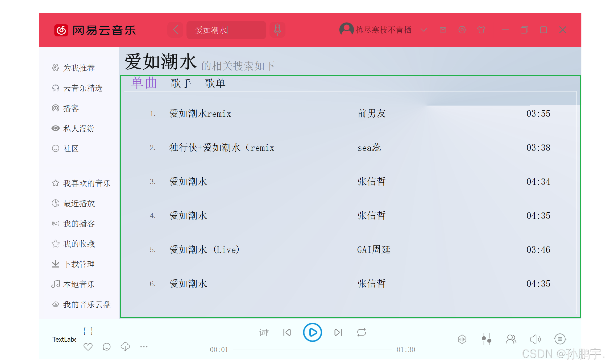This screenshot has height=364, width=606.
Task: Expand the user account dropdown arrow
Action: [424, 30]
